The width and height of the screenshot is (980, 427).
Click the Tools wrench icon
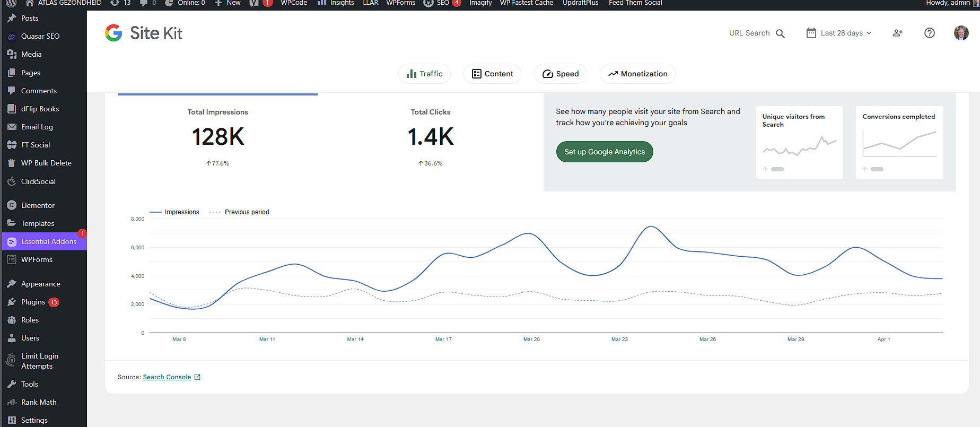coord(12,384)
